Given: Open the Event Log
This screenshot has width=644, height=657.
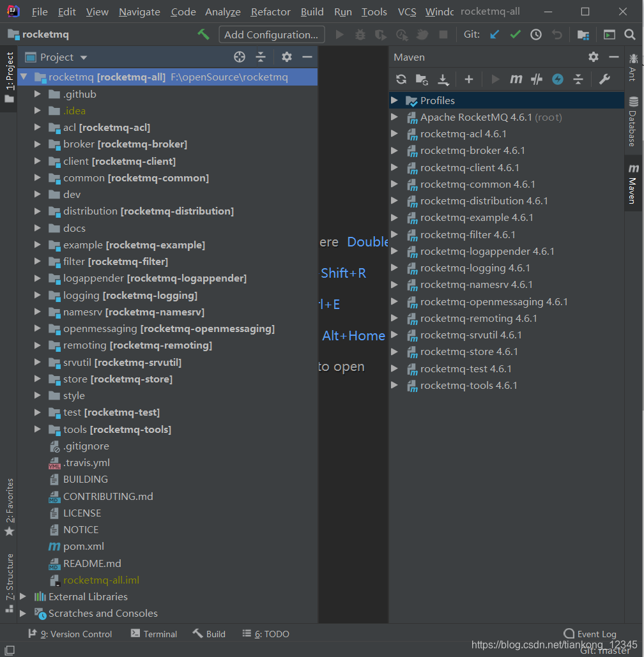Looking at the screenshot, I should click(x=590, y=634).
